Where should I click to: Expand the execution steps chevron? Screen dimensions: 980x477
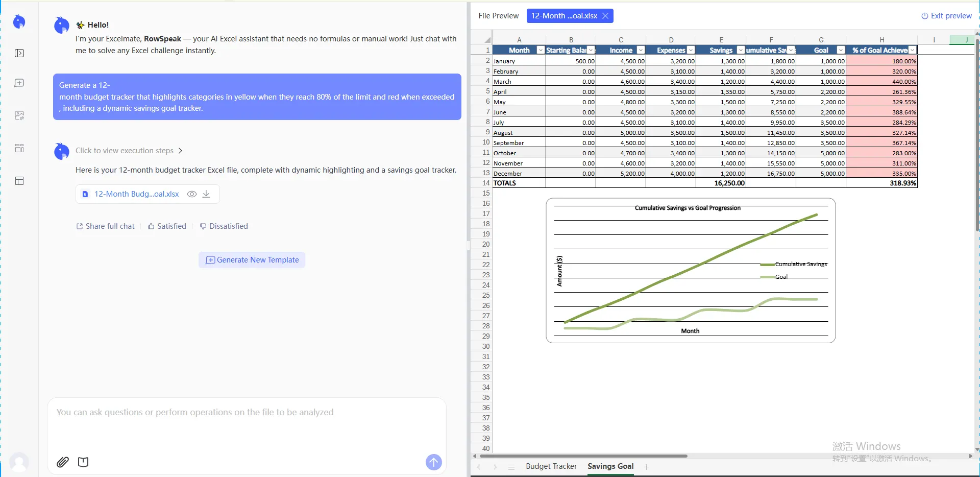click(180, 151)
